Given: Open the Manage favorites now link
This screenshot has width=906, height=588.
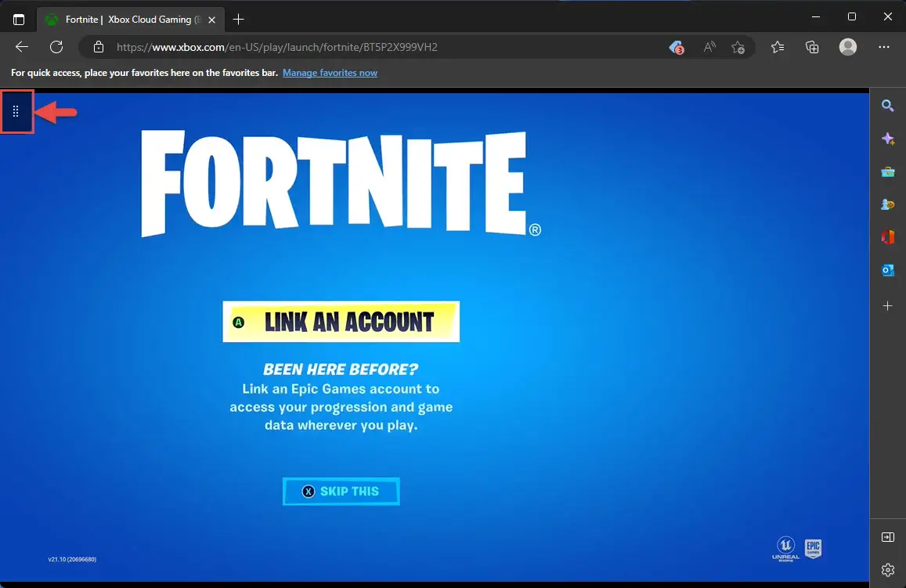Looking at the screenshot, I should [330, 73].
